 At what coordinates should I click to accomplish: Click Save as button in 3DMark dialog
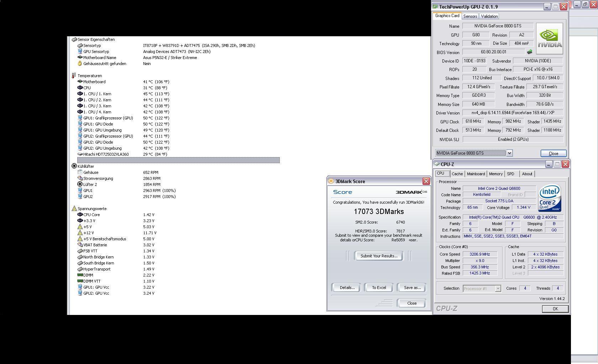[412, 288]
